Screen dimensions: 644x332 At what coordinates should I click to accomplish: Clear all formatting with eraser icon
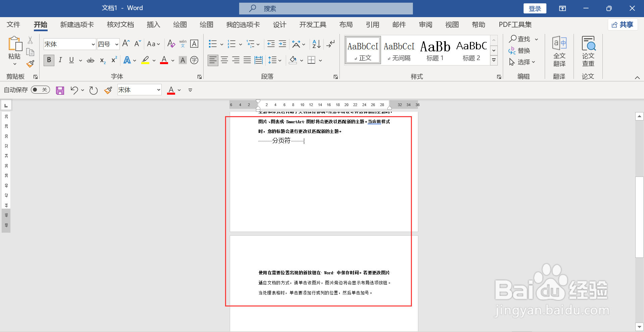[171, 44]
